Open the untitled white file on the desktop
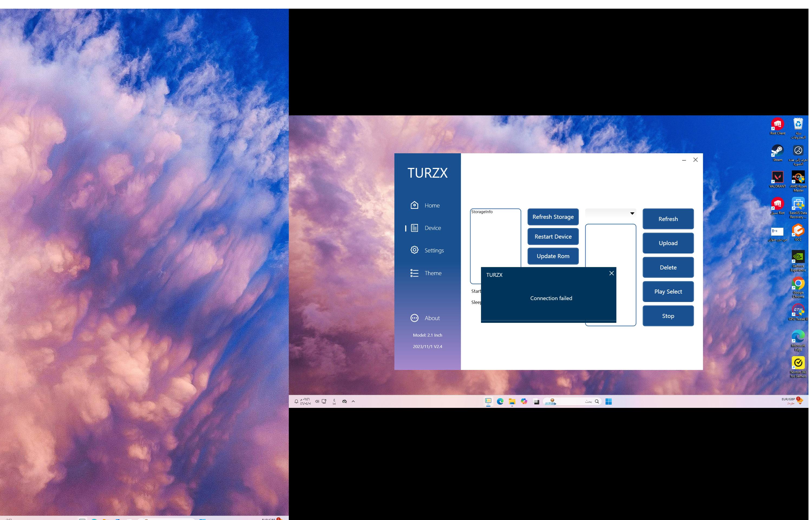 pyautogui.click(x=777, y=234)
